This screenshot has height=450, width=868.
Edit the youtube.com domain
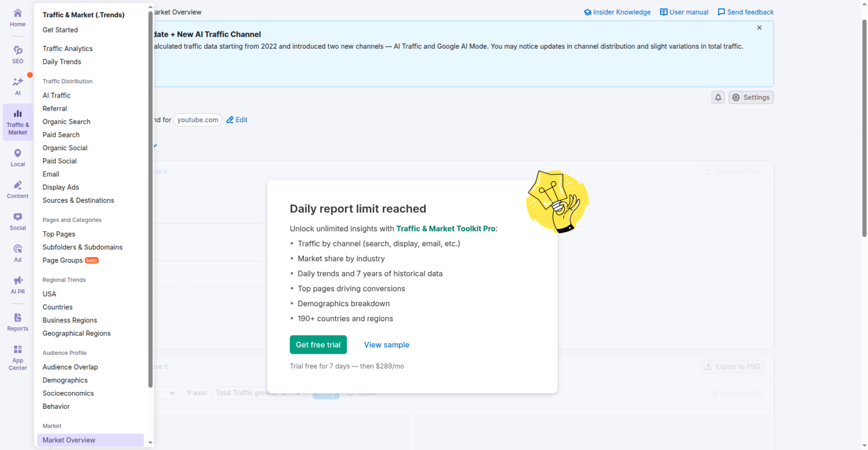click(x=237, y=120)
